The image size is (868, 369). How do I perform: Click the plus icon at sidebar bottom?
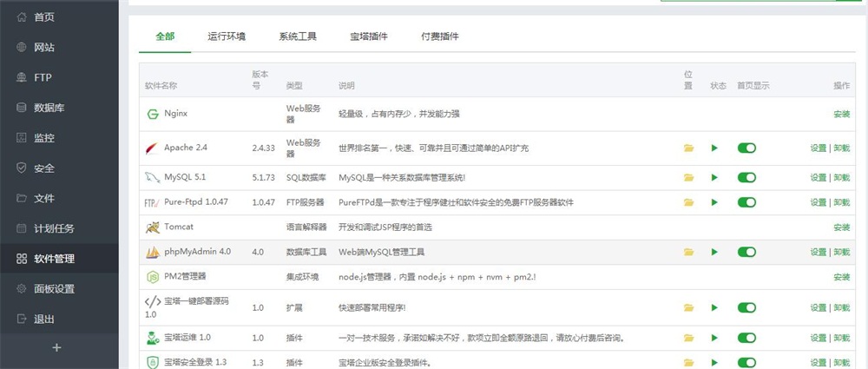tap(56, 348)
